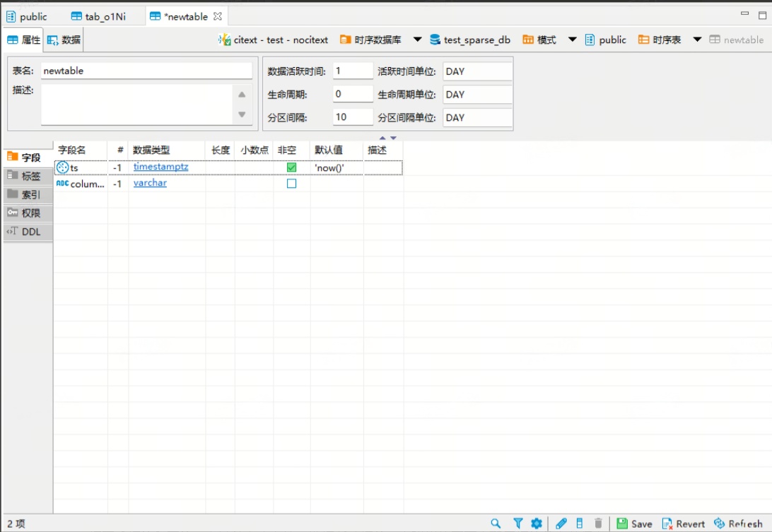Click the edit pencil icon
Image resolution: width=772 pixels, height=532 pixels.
click(561, 524)
